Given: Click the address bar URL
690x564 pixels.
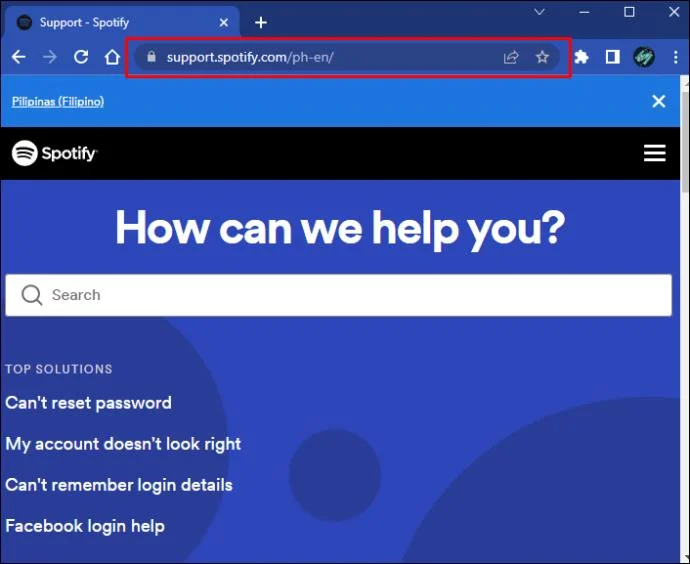Looking at the screenshot, I should click(x=250, y=57).
